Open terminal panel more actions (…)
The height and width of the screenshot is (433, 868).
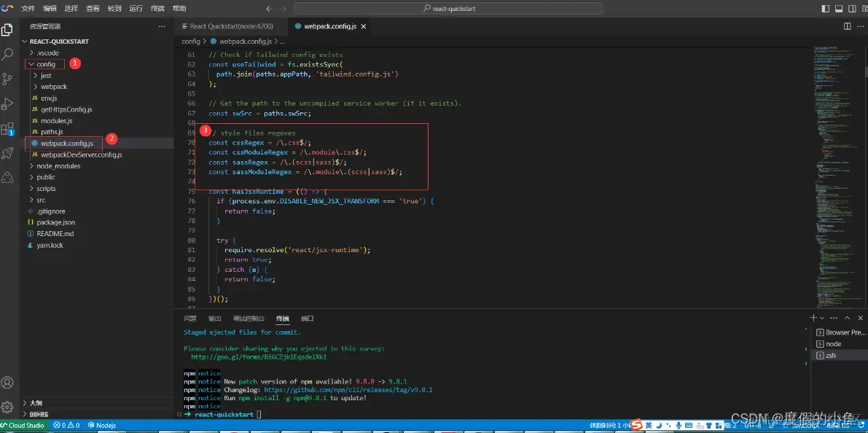point(834,318)
